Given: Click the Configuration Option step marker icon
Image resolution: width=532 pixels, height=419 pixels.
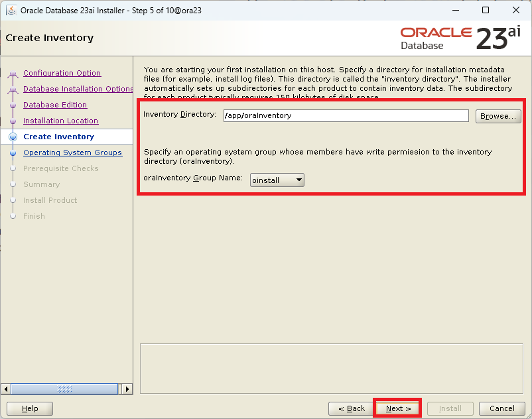Looking at the screenshot, I should pyautogui.click(x=13, y=74).
